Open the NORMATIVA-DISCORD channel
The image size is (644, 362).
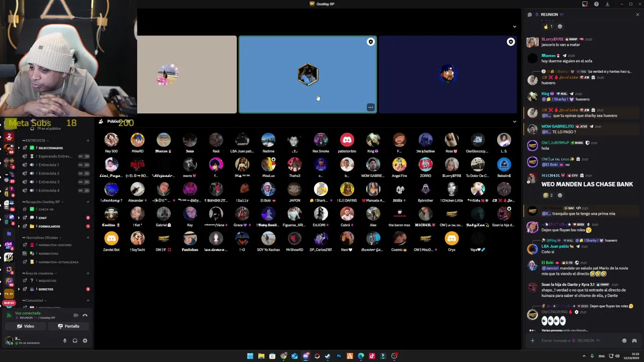pos(55,245)
